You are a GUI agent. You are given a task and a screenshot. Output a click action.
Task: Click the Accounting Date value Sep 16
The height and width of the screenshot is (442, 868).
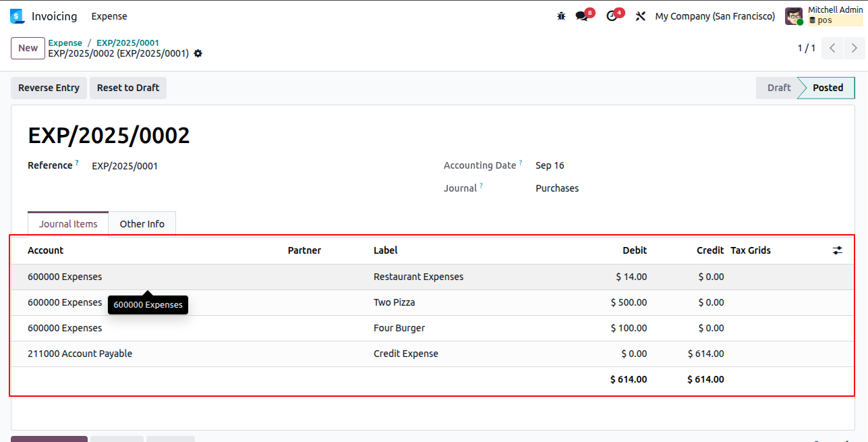coord(550,165)
